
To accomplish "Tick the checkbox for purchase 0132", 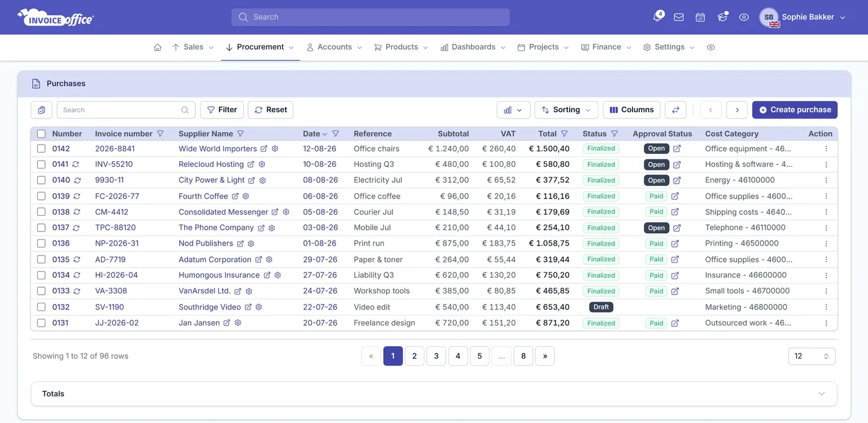I will tap(41, 307).
